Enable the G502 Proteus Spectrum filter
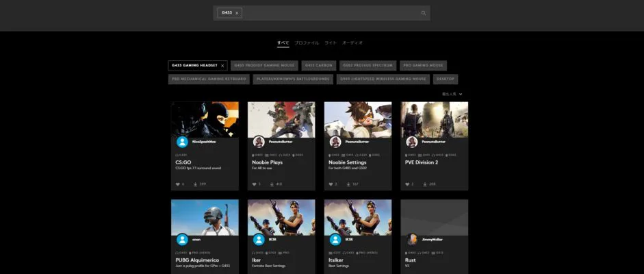 tap(368, 66)
